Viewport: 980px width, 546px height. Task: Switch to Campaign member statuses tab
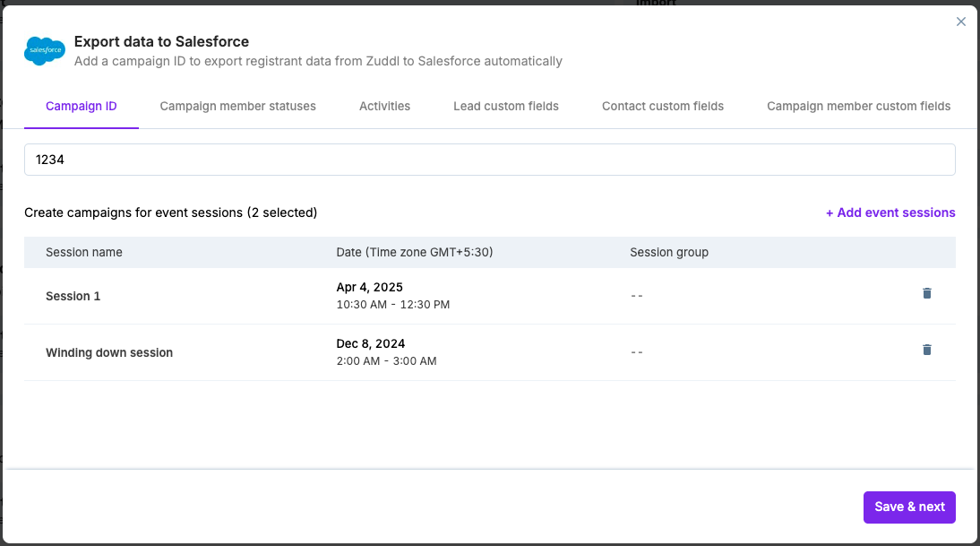[237, 106]
